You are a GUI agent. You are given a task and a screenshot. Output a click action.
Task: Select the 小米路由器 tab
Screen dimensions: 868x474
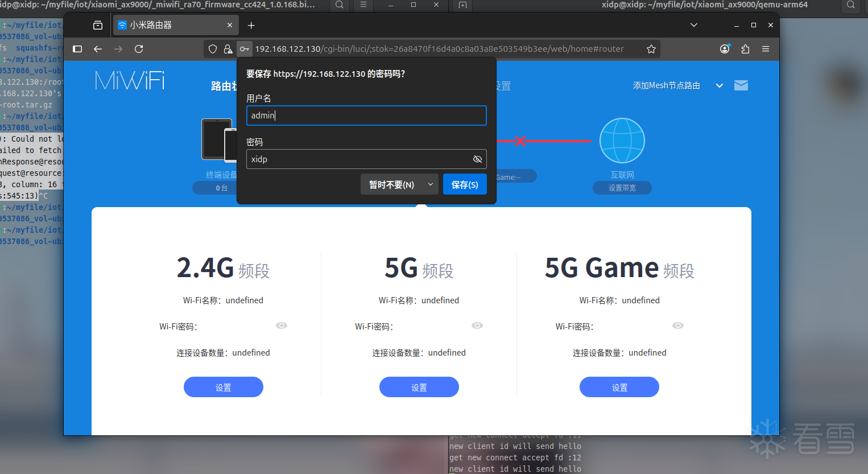tap(176, 25)
